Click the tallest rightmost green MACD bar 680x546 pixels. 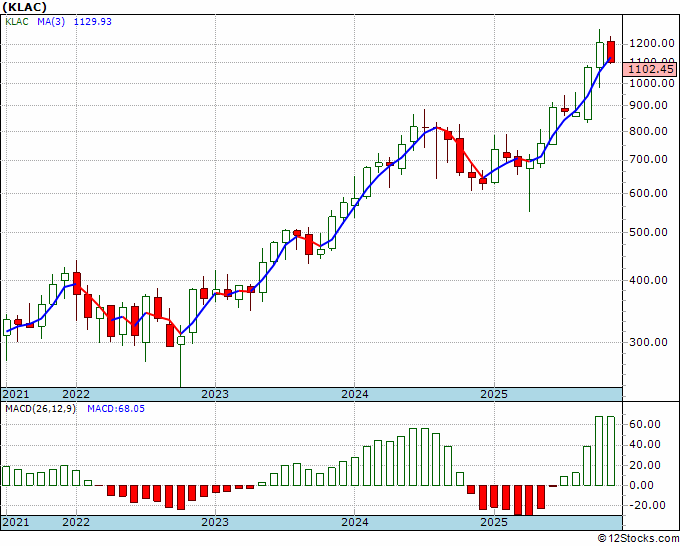pos(611,451)
